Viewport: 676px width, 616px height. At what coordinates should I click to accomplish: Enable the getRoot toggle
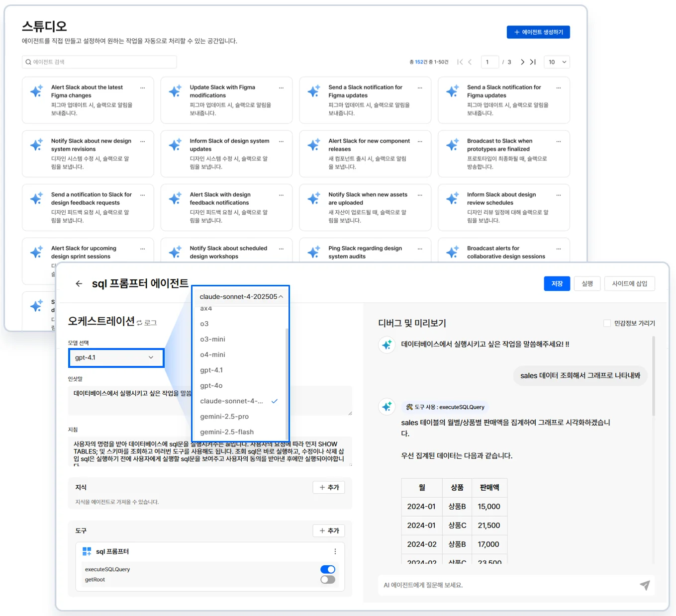[x=328, y=580]
